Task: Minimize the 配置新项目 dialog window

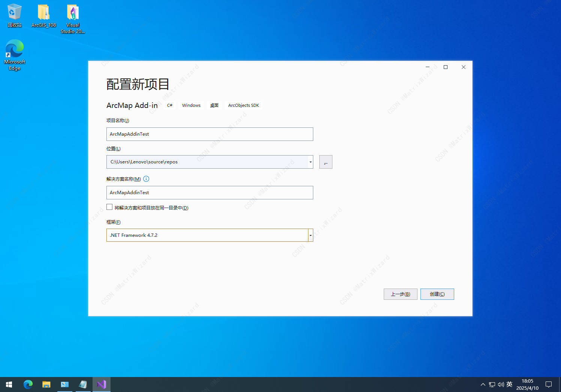Action: [x=428, y=67]
